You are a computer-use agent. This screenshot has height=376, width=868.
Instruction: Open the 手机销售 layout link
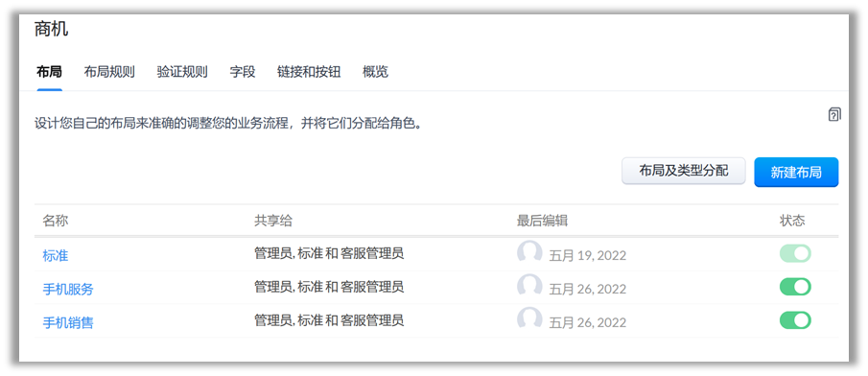[x=68, y=322]
